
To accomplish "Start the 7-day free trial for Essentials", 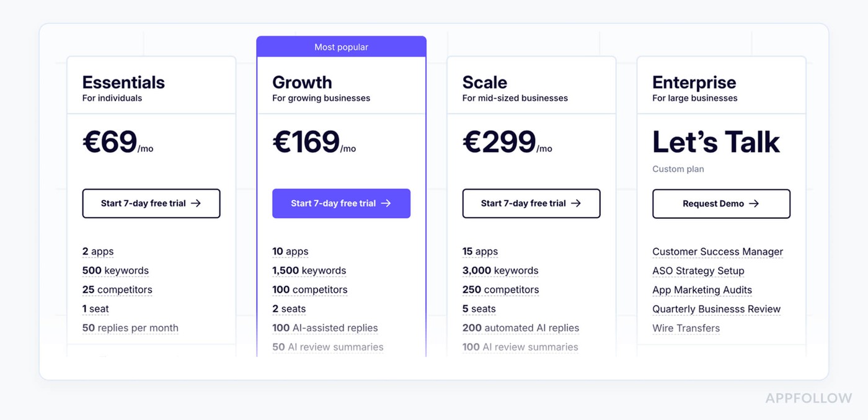I will tap(151, 203).
